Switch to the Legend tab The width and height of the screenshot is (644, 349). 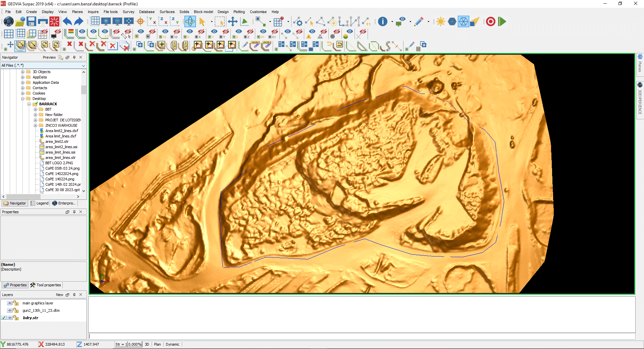(40, 203)
